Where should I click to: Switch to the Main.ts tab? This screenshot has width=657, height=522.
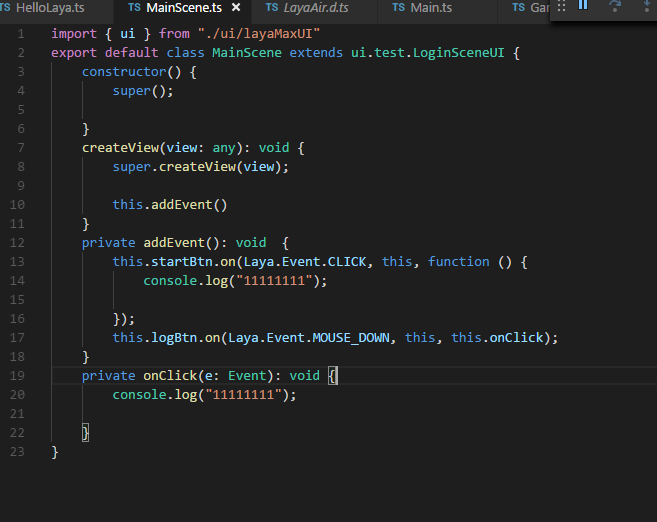[431, 8]
